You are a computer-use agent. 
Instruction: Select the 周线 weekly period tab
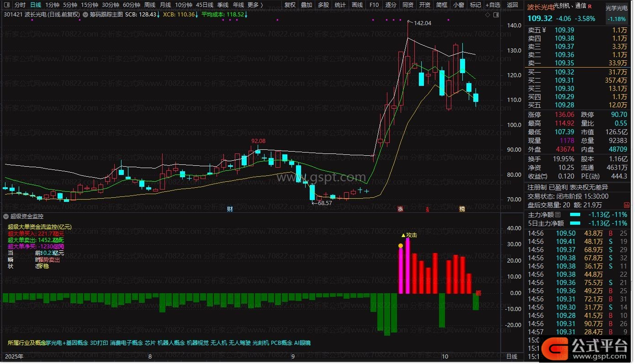[150, 5]
